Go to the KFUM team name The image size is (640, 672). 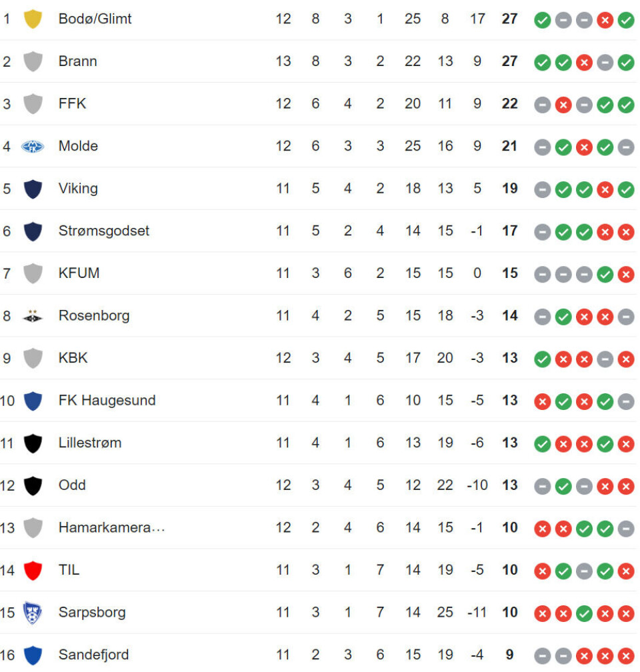(x=79, y=273)
